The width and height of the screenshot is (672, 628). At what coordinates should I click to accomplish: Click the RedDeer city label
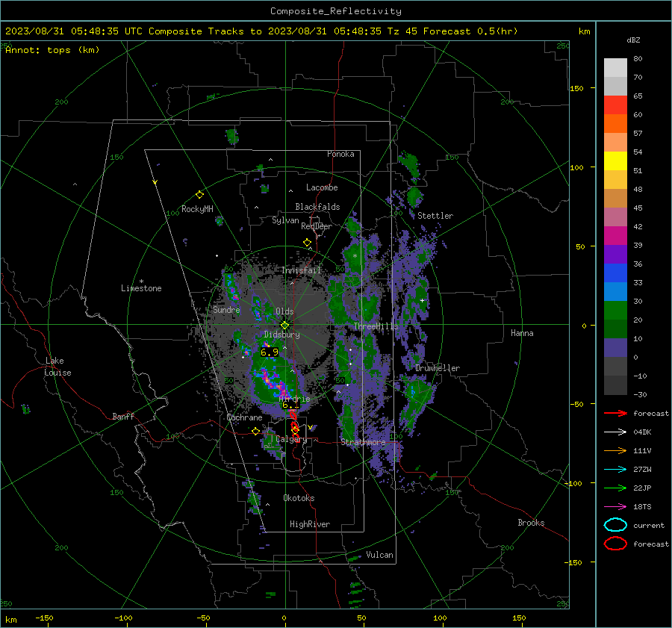tap(317, 226)
